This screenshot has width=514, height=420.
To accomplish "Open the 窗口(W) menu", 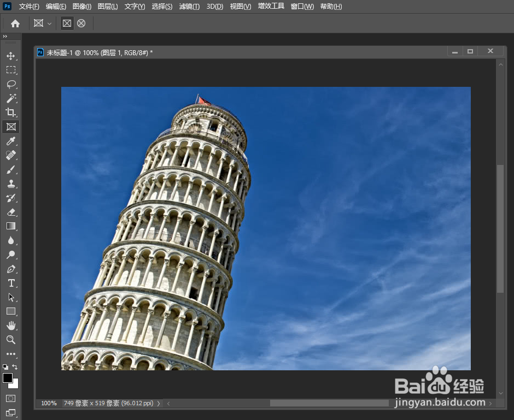I will coord(302,6).
